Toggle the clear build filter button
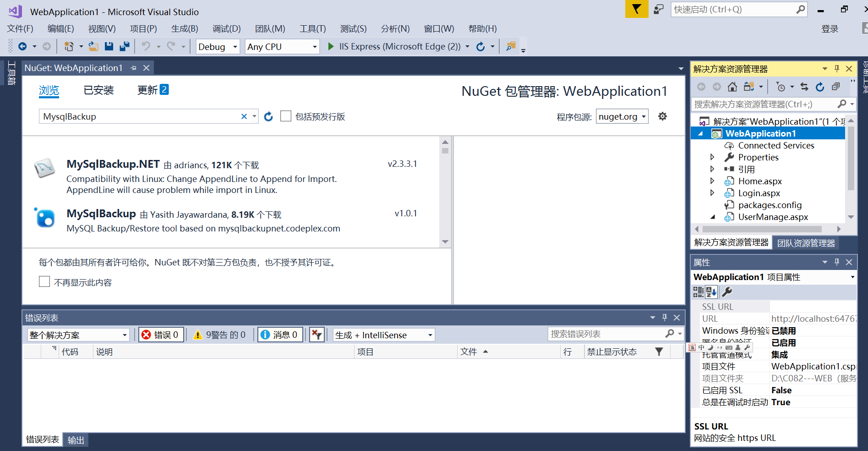 click(x=317, y=335)
